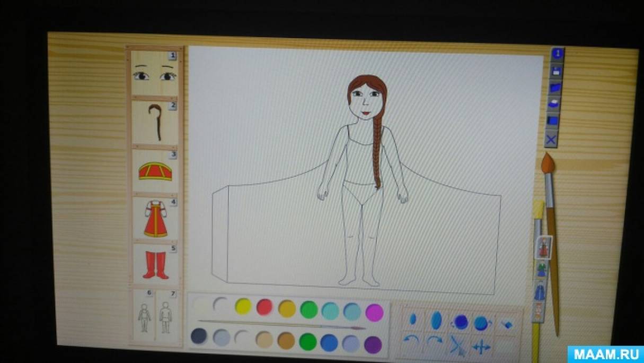
Task: Select the red sarafan dress panel 4
Action: point(155,218)
